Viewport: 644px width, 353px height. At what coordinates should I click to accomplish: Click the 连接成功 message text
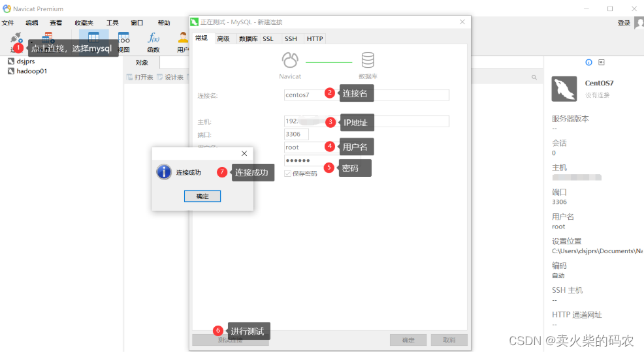coord(189,172)
